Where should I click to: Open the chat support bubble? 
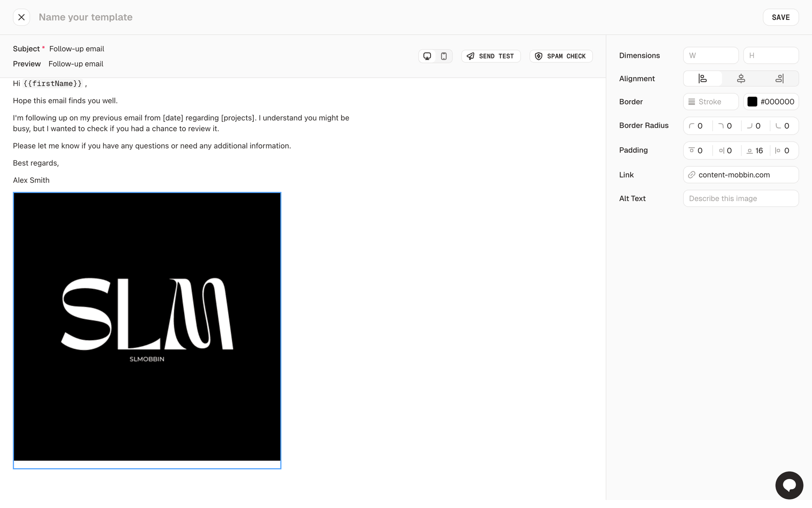pos(789,485)
